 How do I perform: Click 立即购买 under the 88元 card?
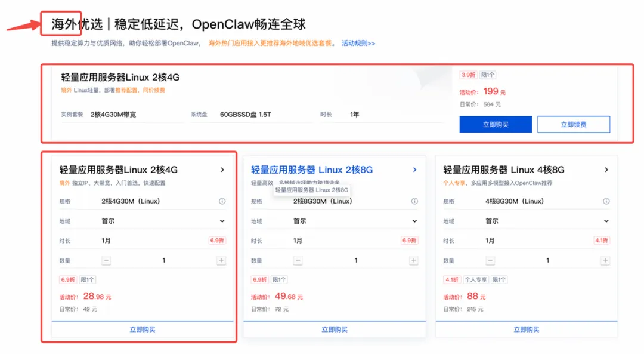(526, 330)
